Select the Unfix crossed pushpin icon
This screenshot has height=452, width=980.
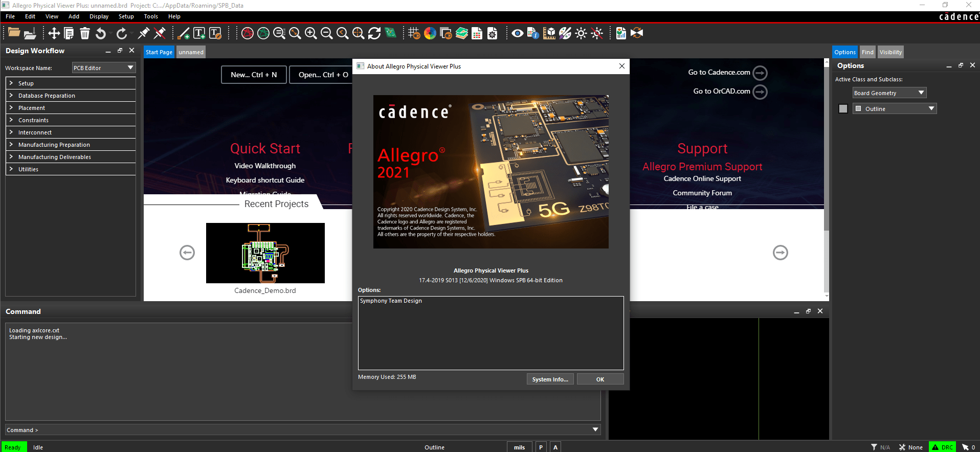[160, 33]
